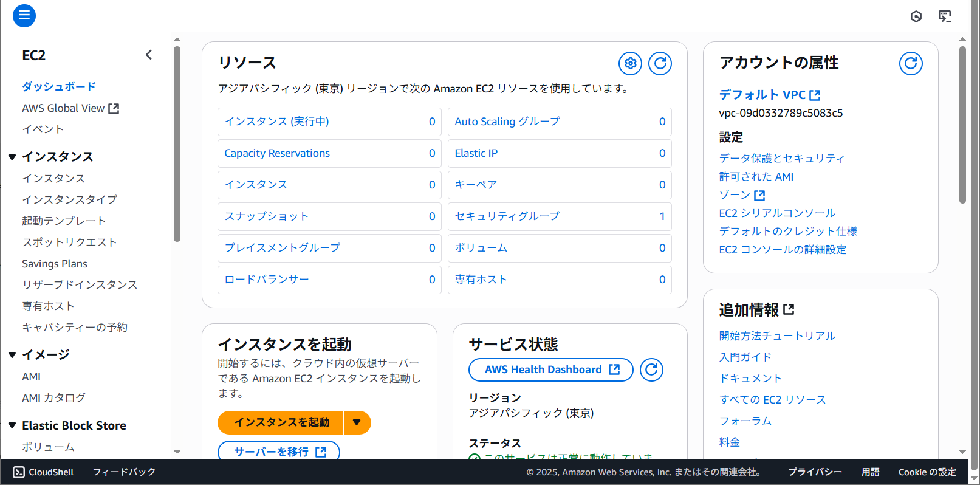The image size is (980, 485).
Task: Refresh the Resources panel
Action: 660,63
